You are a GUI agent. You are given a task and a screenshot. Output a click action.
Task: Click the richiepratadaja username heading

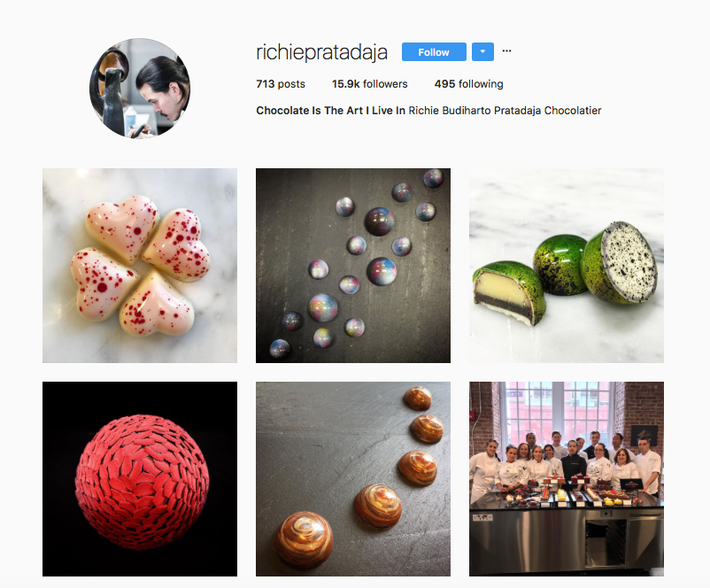coord(321,52)
